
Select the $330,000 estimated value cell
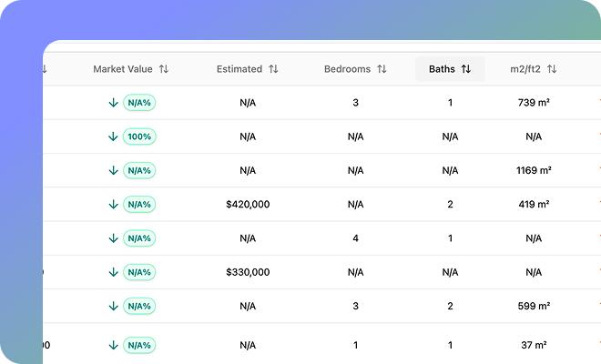click(248, 272)
